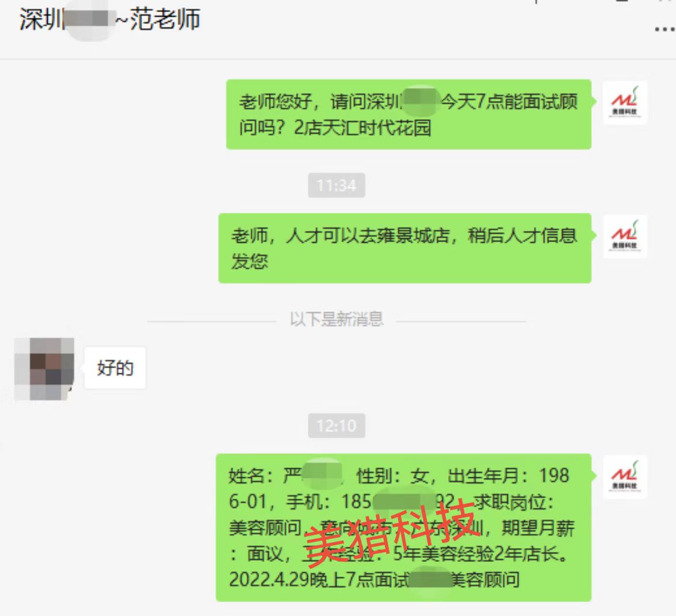Open the pixelated contact avatar beside 好的
676x616 pixels.
point(44,369)
